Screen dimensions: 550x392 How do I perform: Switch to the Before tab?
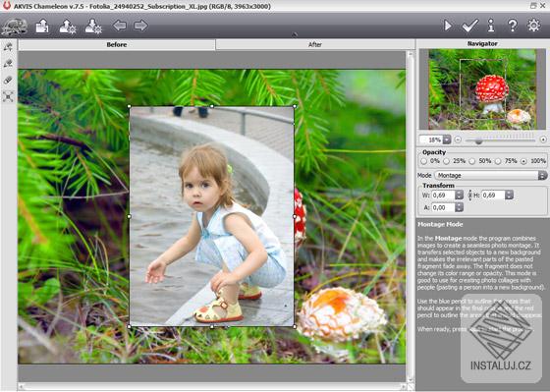point(117,44)
